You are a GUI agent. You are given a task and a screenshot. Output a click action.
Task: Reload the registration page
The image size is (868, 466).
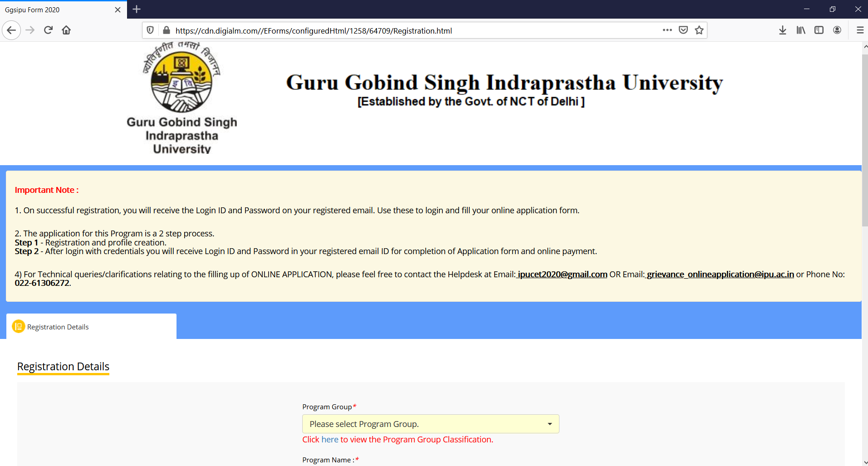[x=48, y=30]
